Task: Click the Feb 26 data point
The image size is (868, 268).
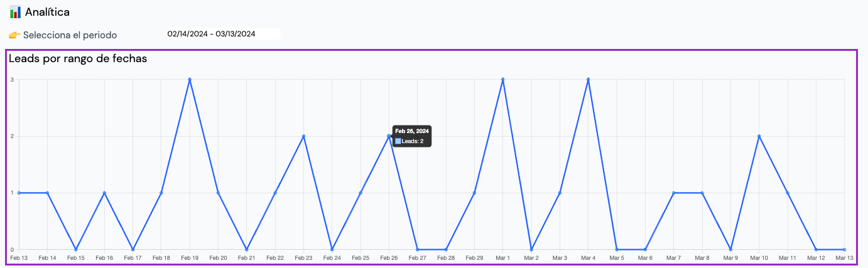Action: 389,136
